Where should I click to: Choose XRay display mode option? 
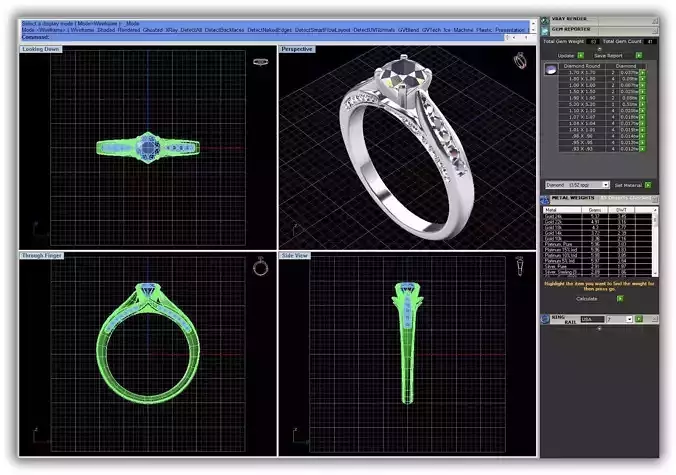pos(172,30)
